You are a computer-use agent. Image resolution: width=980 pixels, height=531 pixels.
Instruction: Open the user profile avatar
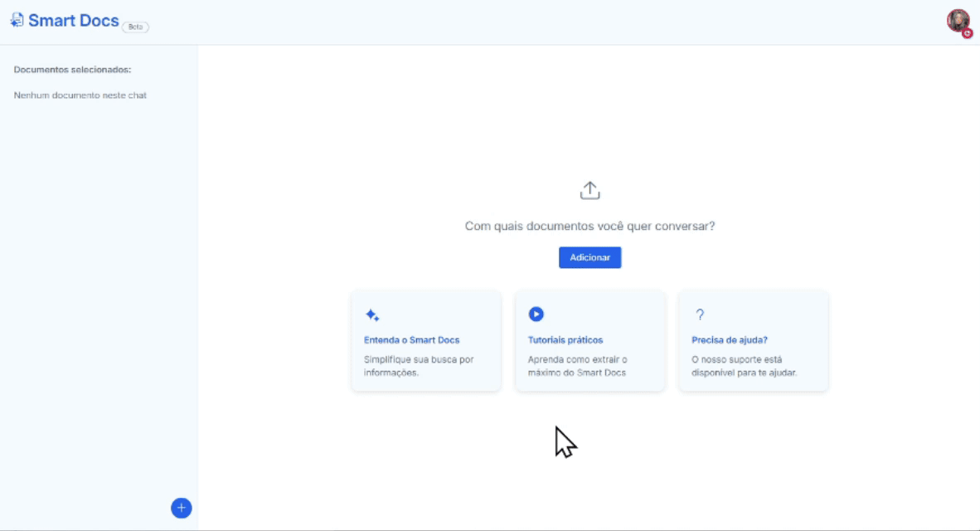coord(958,22)
